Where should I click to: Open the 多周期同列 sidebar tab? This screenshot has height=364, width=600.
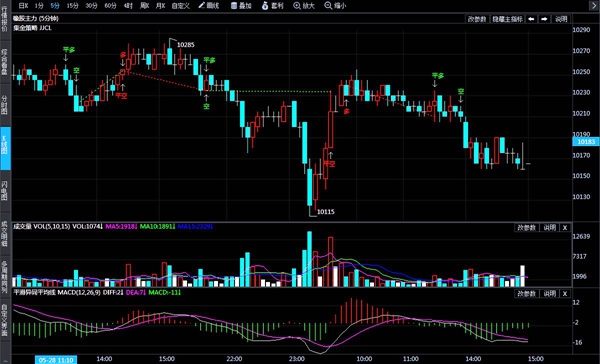(x=5, y=277)
